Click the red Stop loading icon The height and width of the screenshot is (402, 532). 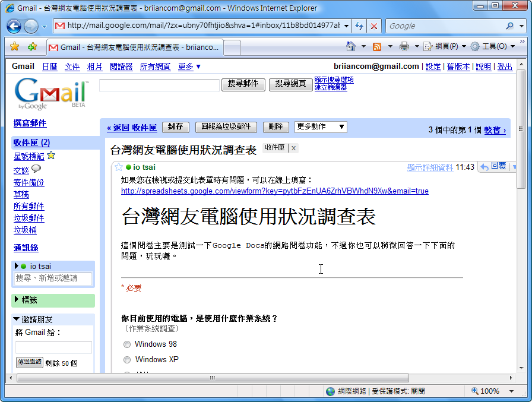374,26
